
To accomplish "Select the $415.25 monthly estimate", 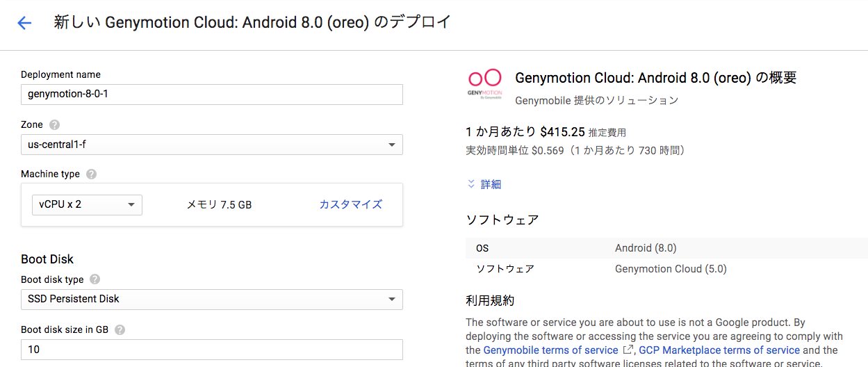I will 562,131.
